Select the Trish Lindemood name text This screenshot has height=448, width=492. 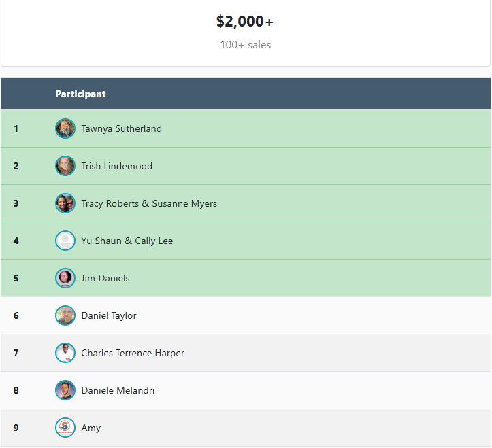pyautogui.click(x=116, y=166)
